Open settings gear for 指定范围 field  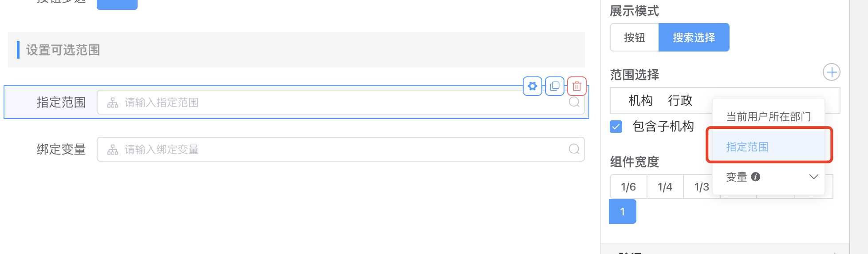pos(533,86)
